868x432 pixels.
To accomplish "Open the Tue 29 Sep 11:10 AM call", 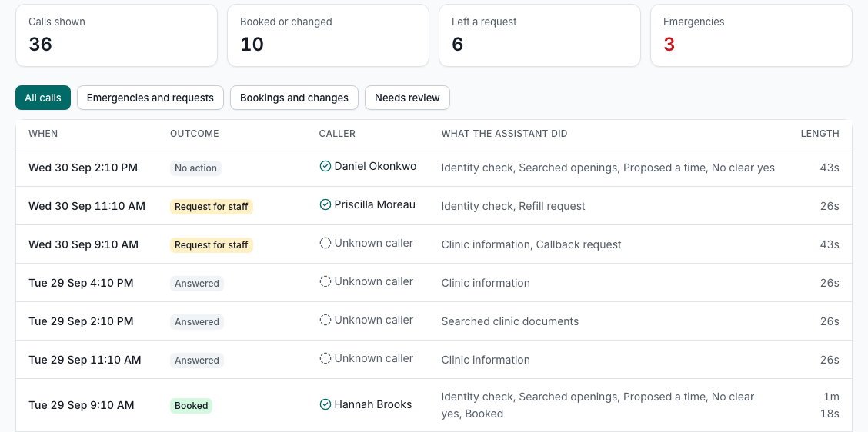I will tap(434, 360).
